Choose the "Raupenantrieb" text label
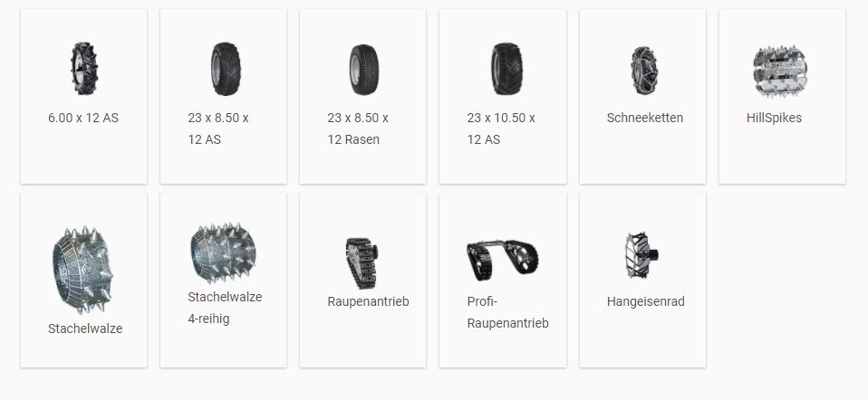Viewport: 868px width, 400px height. [x=368, y=301]
